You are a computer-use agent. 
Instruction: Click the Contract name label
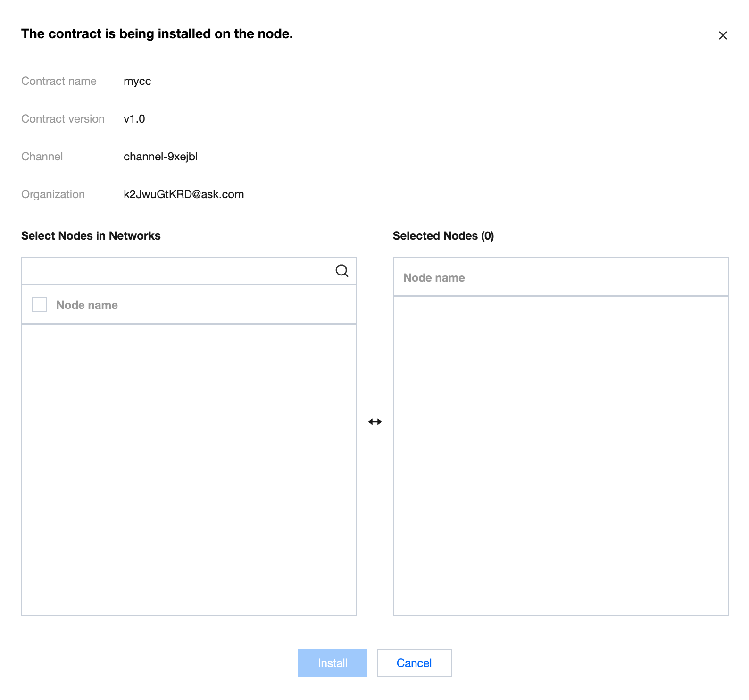[59, 81]
